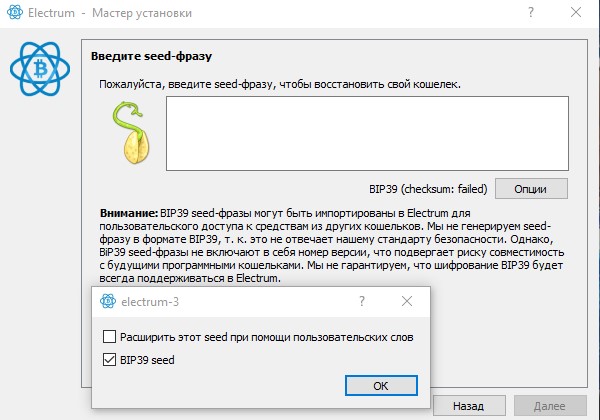600x420 pixels.
Task: Go back with the Назад button
Action: pos(469,406)
